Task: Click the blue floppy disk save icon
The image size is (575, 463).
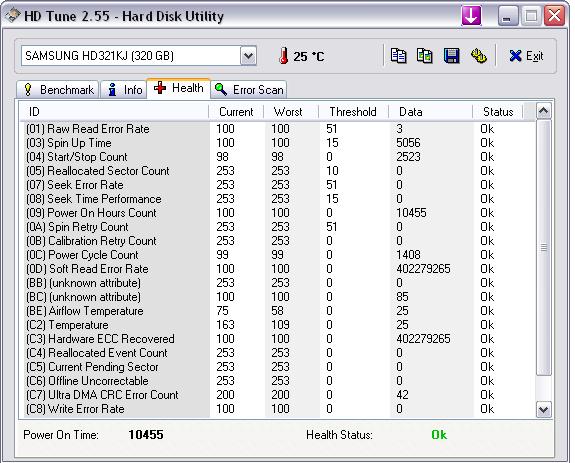Action: point(451,56)
